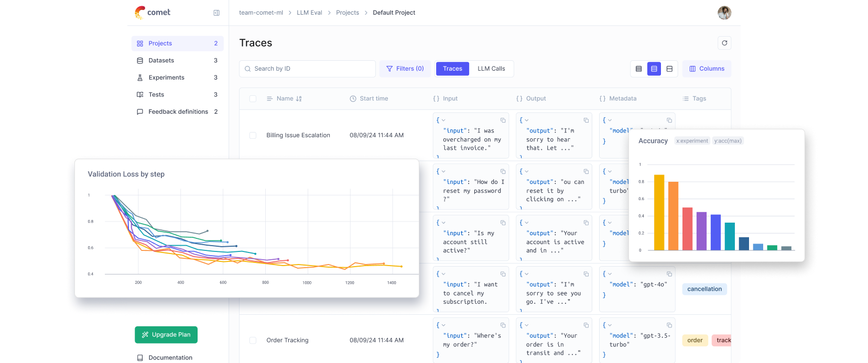This screenshot has width=868, height=363.
Task: Select the large row height icon
Action: (x=669, y=69)
